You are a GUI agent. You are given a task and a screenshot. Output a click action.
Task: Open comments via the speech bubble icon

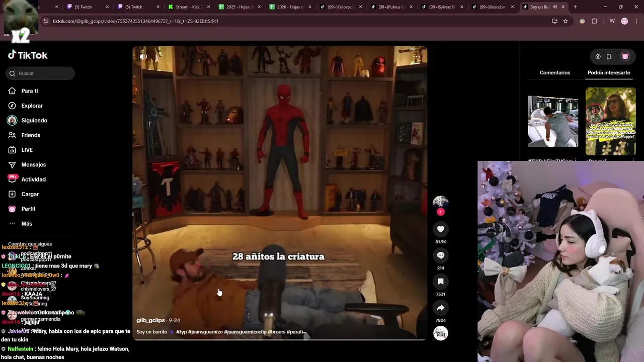[x=440, y=255]
